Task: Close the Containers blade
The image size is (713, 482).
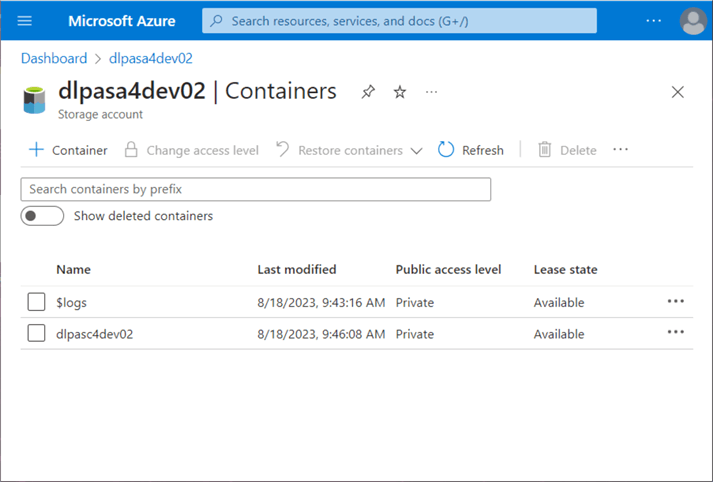Action: click(x=678, y=92)
